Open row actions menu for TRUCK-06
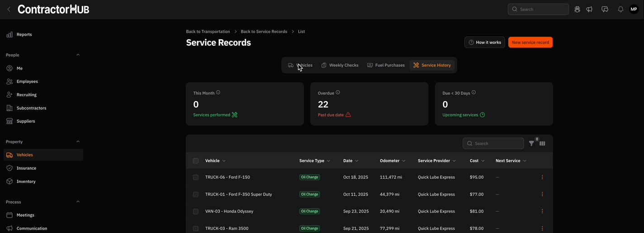Screen dimensions: 644x233 click(x=542, y=177)
